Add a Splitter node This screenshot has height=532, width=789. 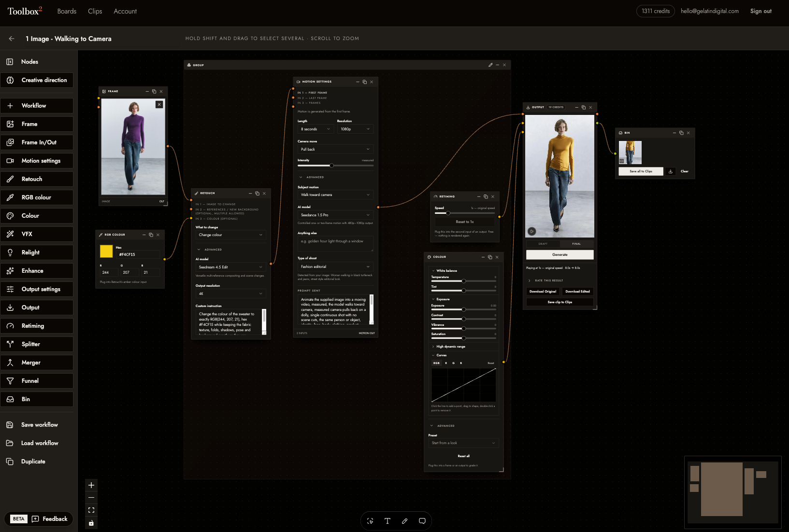pos(37,344)
